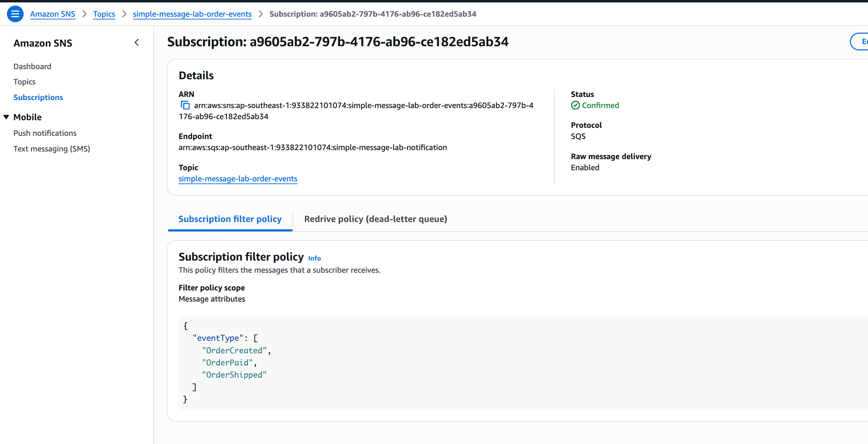Select the Subscription filter policy tab
Image resolution: width=868 pixels, height=444 pixels.
(x=230, y=219)
